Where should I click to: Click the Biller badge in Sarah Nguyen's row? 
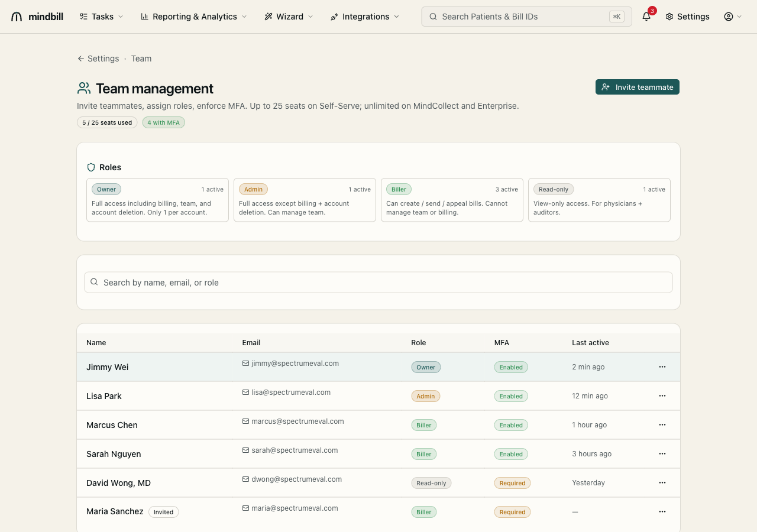(424, 454)
